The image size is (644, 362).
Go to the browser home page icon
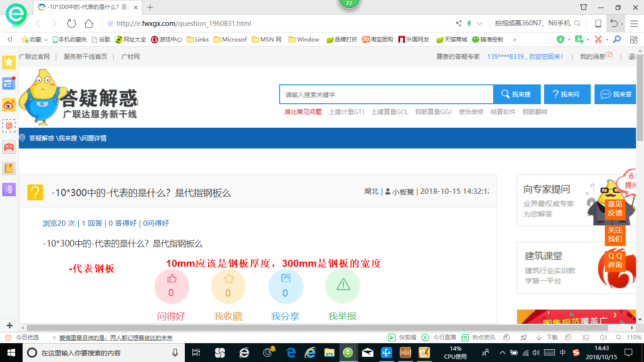tap(89, 24)
